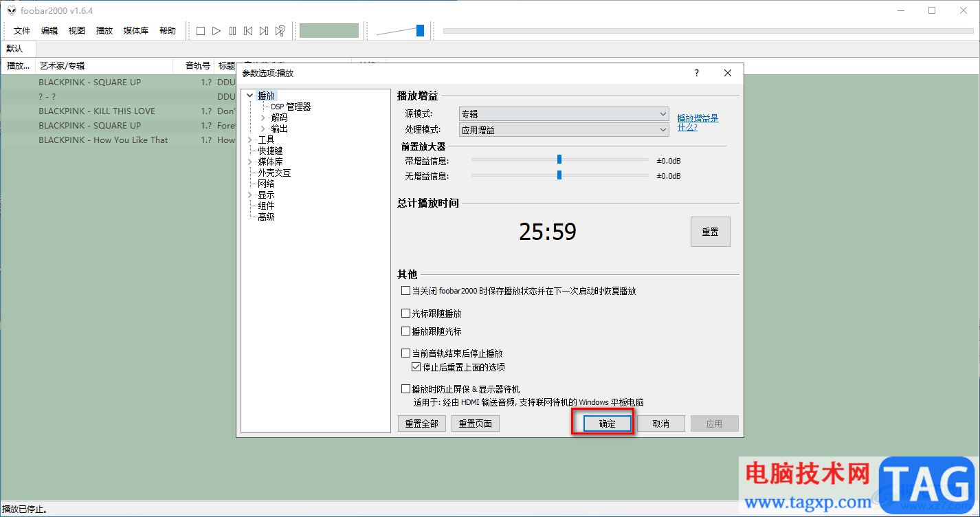Select the BLACKPINK - How You Like That row
Viewport: 980px width, 517px height.
(x=118, y=140)
